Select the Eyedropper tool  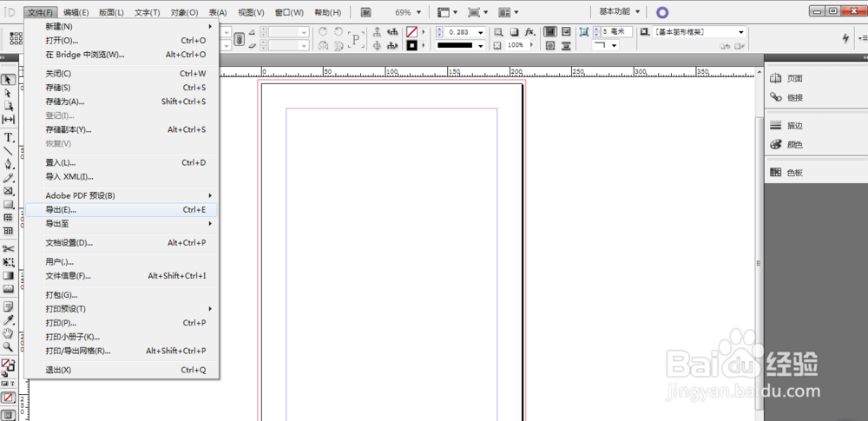click(x=9, y=320)
